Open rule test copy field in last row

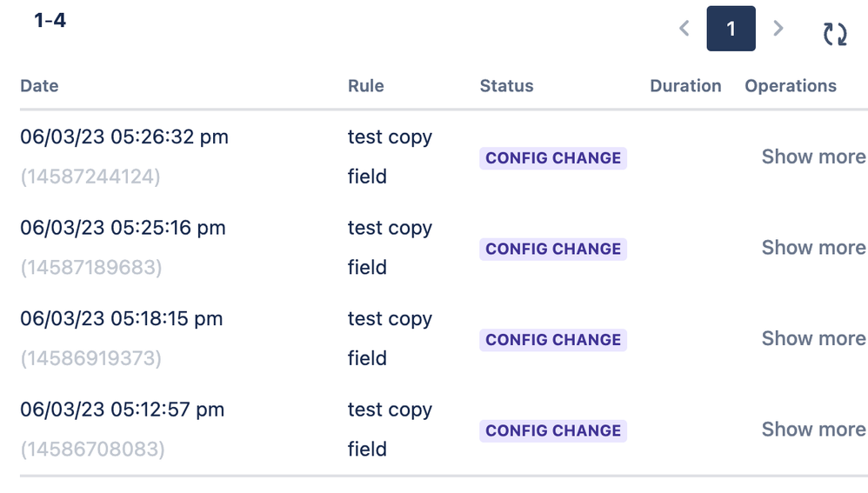pos(390,429)
